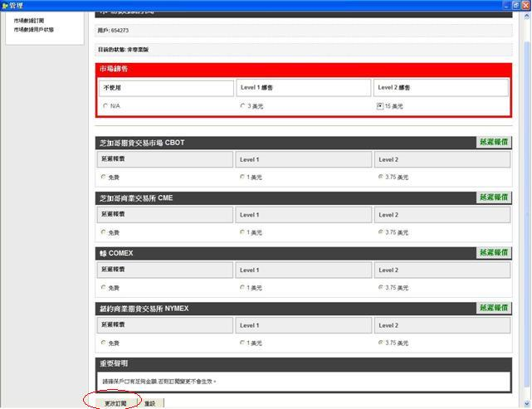532x409 pixels.
Task: Click the user number 654273 text
Action: (120, 31)
